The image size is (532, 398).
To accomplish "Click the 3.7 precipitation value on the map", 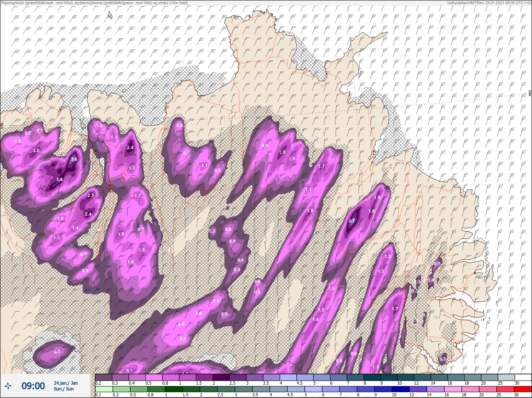I will [352, 221].
